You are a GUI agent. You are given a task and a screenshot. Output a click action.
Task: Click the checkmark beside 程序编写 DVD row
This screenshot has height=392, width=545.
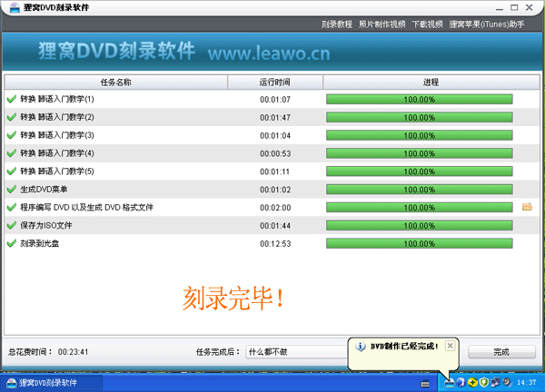[12, 208]
